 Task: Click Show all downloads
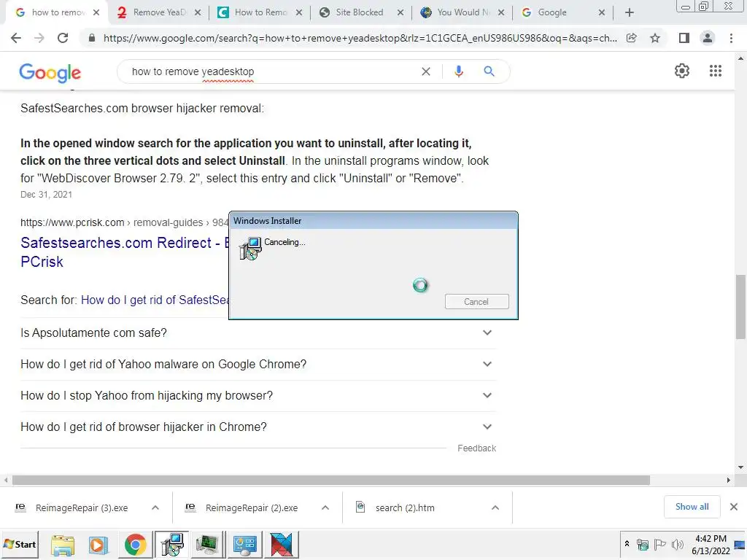692,507
